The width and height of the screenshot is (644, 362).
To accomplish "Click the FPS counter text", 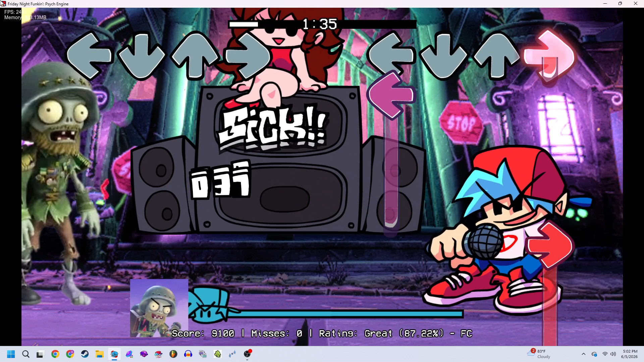I will click(13, 12).
